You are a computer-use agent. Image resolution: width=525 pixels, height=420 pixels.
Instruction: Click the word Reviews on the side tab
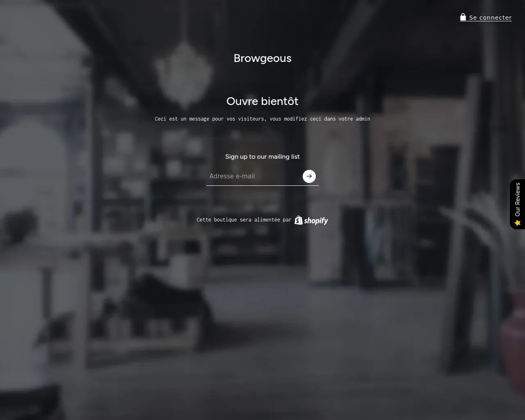point(518,194)
